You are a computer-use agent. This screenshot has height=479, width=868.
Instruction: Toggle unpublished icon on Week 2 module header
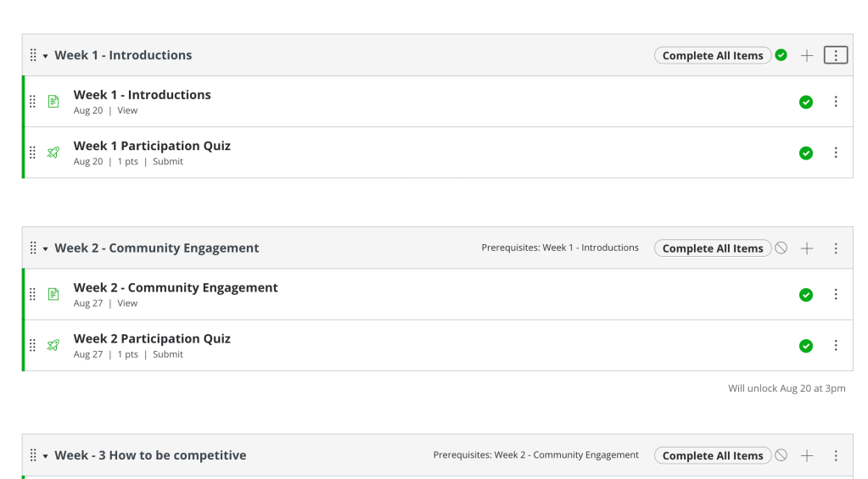click(781, 248)
